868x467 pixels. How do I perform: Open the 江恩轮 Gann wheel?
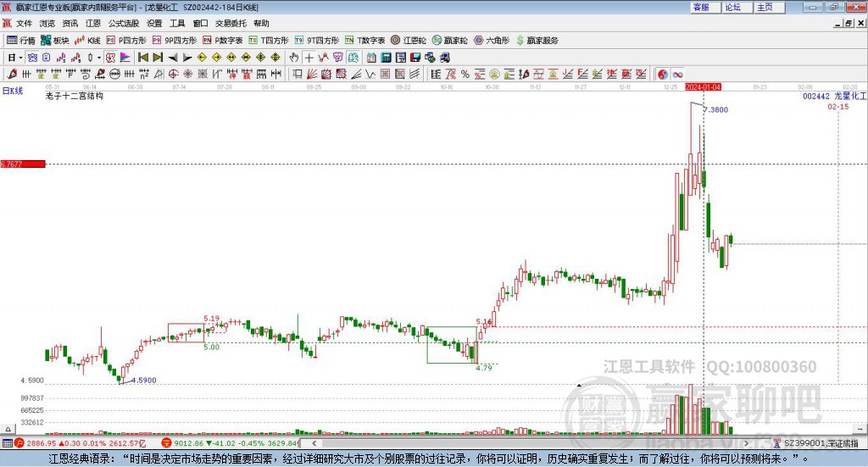coord(409,41)
